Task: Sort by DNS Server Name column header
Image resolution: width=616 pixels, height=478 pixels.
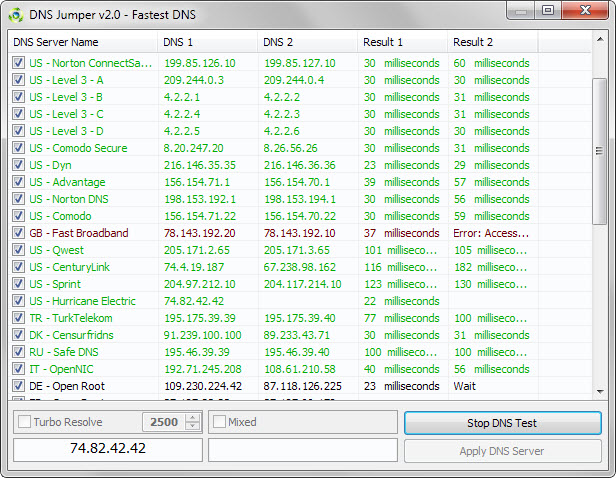Action: pos(83,42)
